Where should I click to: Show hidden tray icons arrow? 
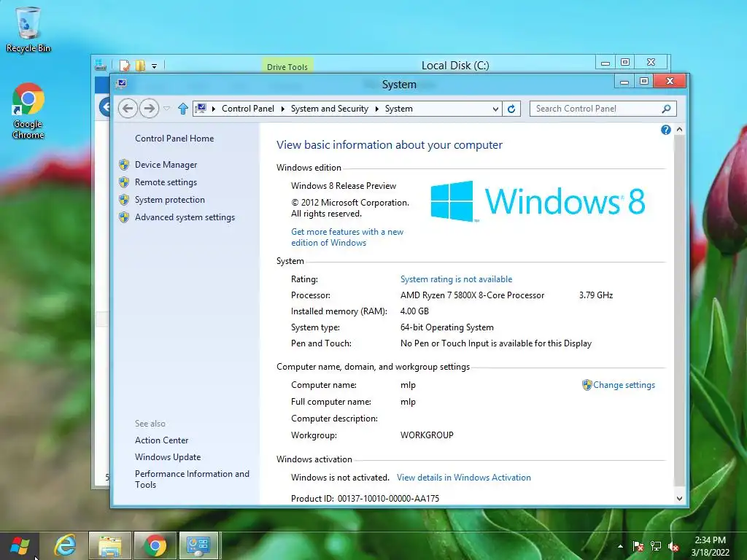click(x=620, y=546)
